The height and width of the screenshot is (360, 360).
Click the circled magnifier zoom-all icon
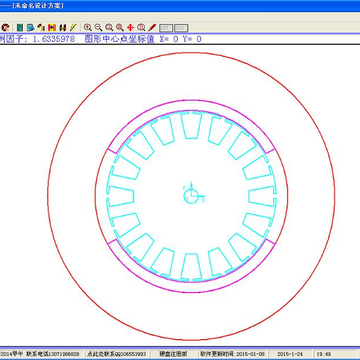click(141, 27)
